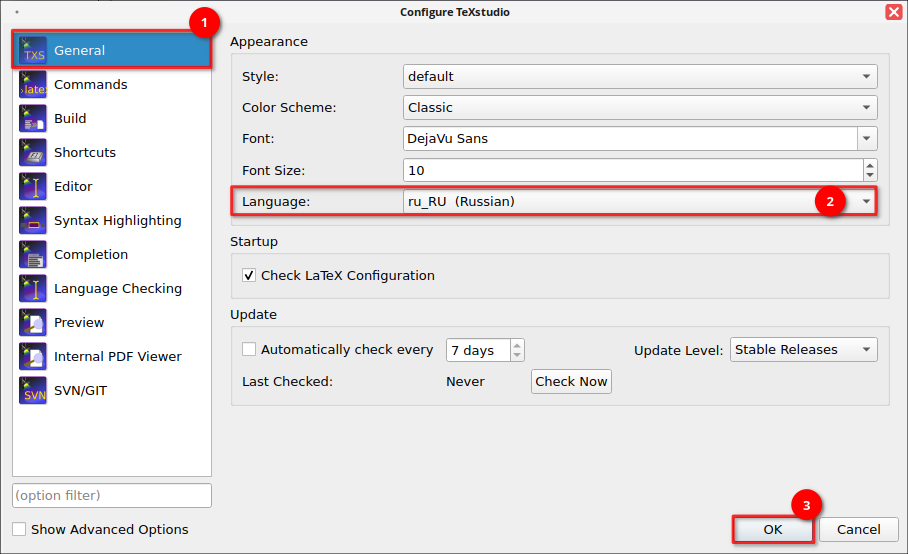Click the Completion list icon
This screenshot has height=554, width=908.
coord(33,255)
